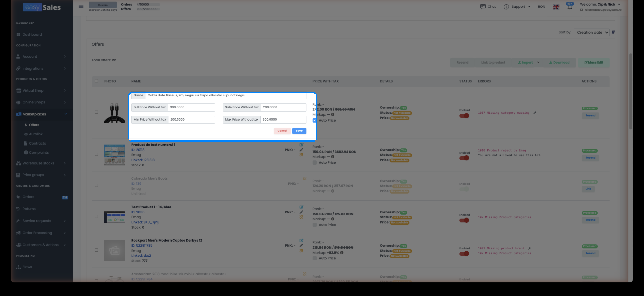Viewport: 644px width, 296px height.
Task: Click the edit-square icon for Product de test numarul 1
Action: point(301,145)
